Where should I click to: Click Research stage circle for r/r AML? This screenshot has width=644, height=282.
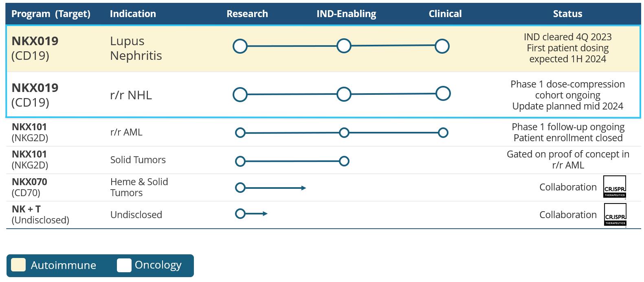click(240, 133)
